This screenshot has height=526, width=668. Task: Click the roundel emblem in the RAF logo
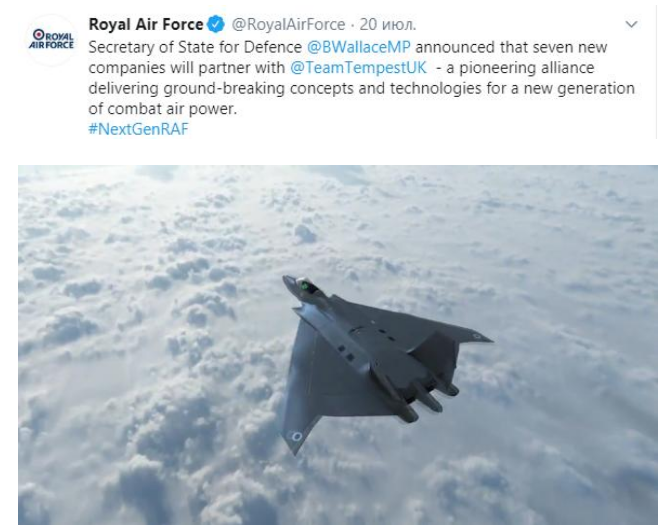(39, 34)
